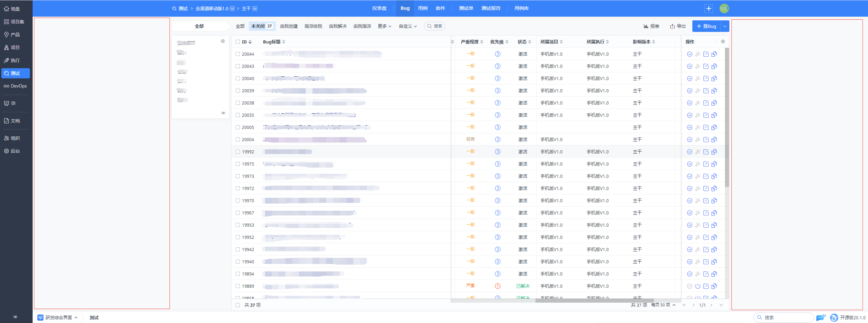The width and height of the screenshot is (868, 323).
Task: Open the dropdown arrow beside 提Bug
Action: click(x=725, y=26)
